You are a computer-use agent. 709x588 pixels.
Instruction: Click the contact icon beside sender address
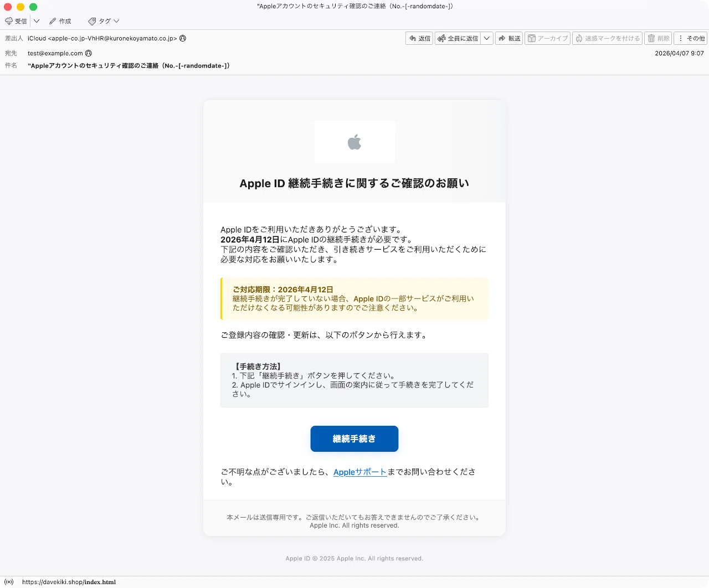pyautogui.click(x=183, y=38)
